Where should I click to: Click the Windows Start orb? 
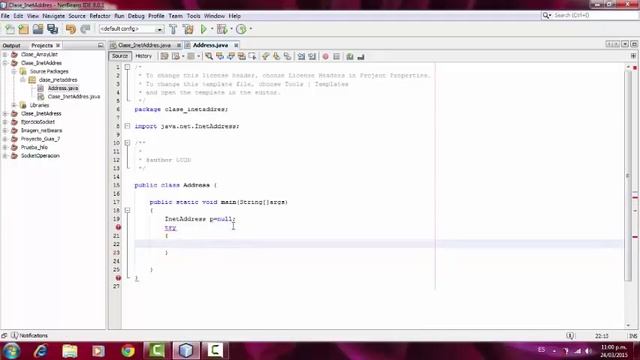(11, 351)
